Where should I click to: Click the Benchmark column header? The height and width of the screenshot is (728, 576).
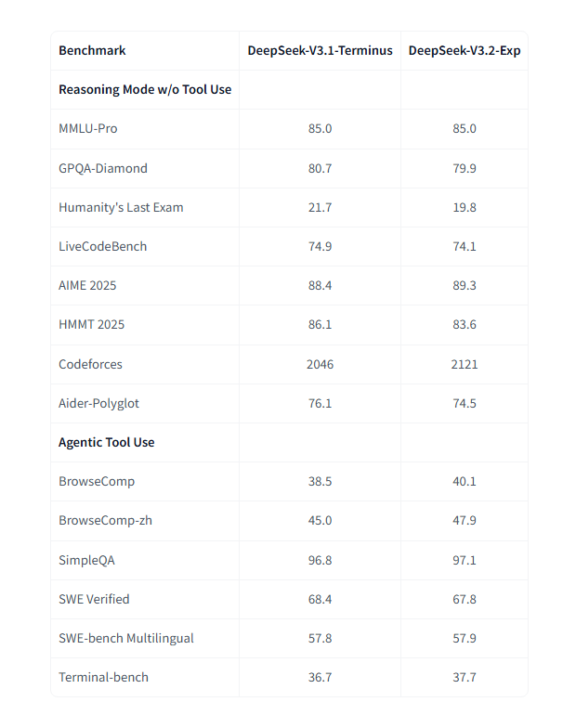92,50
